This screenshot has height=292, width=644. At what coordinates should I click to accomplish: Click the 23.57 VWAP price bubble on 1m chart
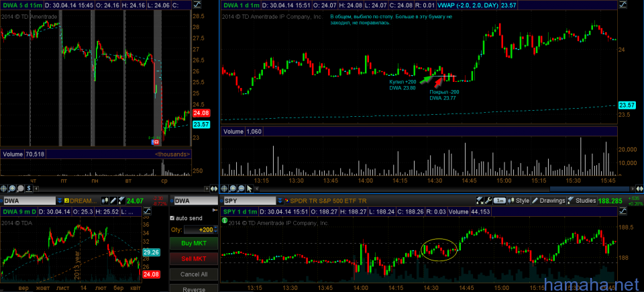click(626, 105)
